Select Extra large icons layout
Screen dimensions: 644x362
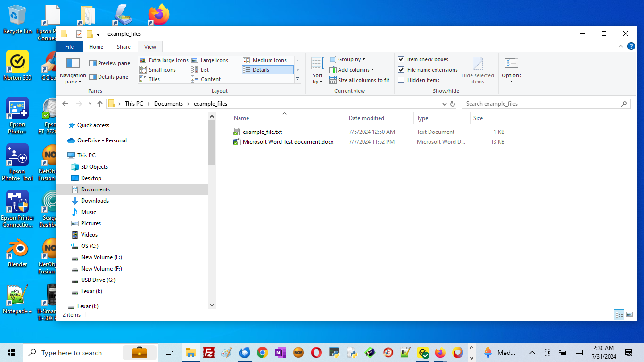point(164,60)
